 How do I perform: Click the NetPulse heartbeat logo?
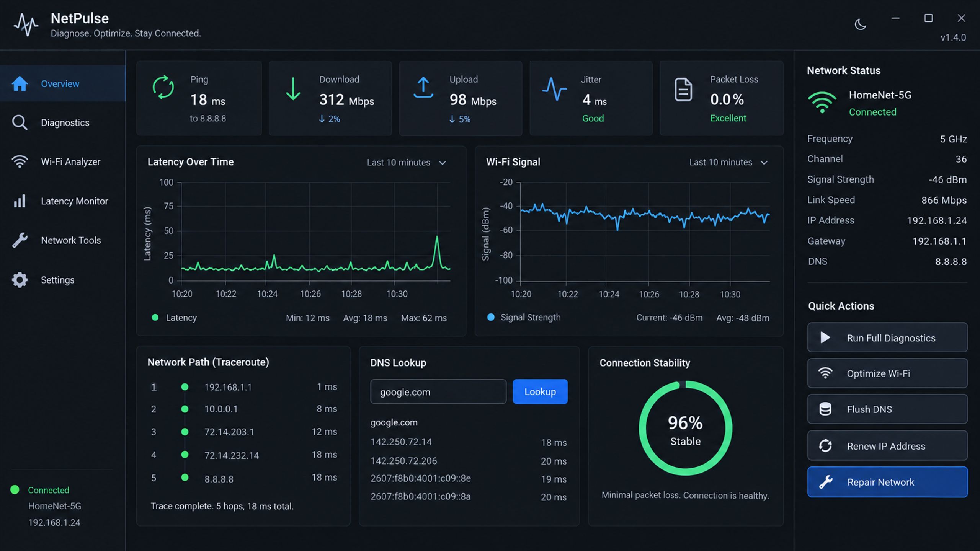pyautogui.click(x=26, y=24)
